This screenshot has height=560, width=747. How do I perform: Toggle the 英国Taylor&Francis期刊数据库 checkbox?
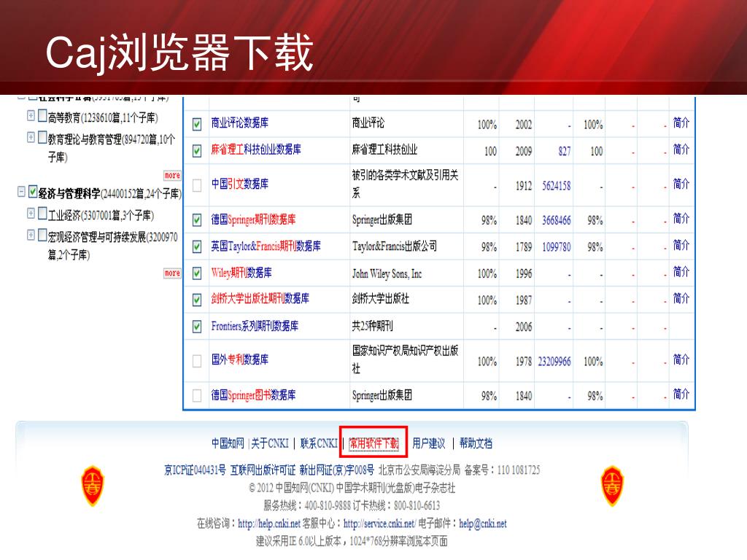(x=197, y=246)
